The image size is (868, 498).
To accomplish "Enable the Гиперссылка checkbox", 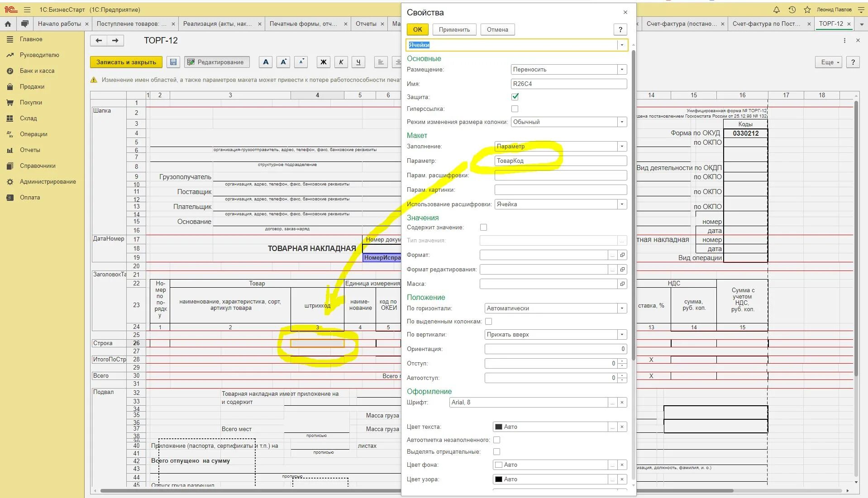I will tap(515, 109).
